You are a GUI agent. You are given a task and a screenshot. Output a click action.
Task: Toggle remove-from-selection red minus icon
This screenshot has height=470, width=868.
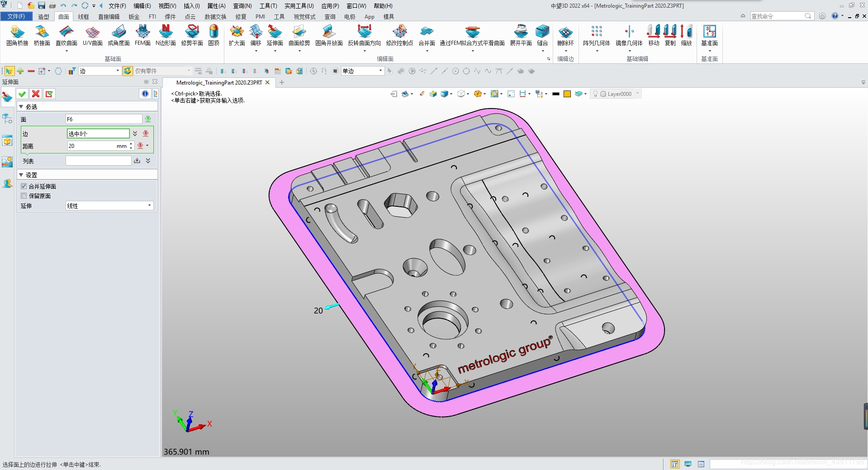coord(31,71)
